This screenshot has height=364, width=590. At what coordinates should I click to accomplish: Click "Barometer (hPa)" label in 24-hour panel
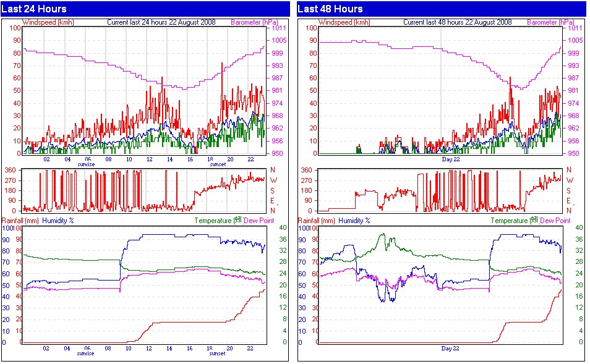coord(254,22)
